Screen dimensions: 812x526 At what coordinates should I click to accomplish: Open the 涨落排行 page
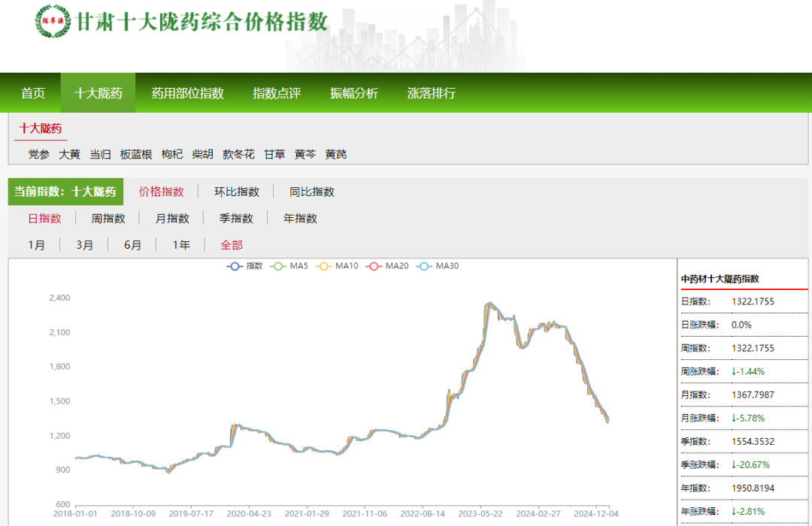coord(431,93)
